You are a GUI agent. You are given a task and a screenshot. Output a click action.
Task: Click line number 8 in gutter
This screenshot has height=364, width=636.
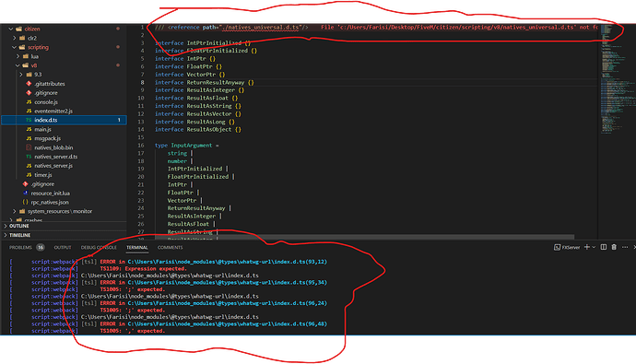(x=142, y=82)
